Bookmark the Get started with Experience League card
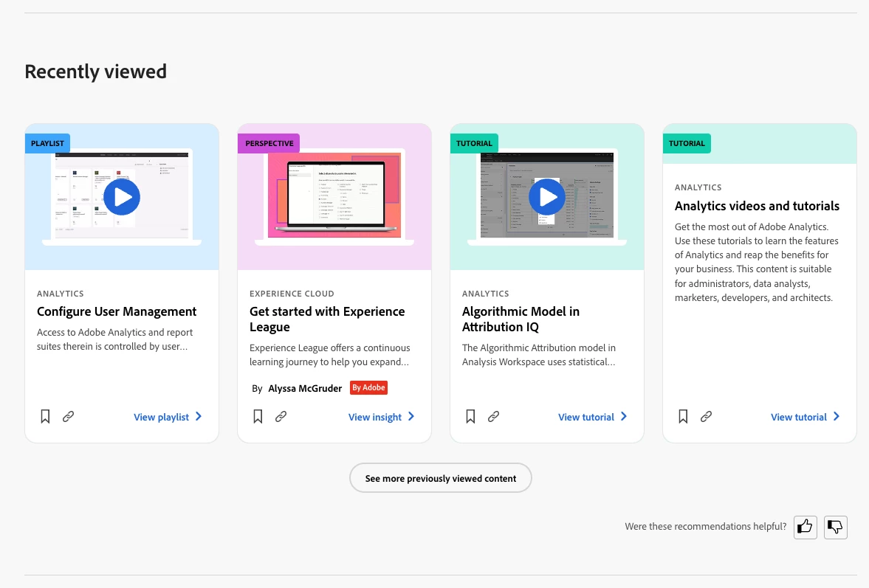Viewport: 869px width, 588px height. tap(258, 416)
